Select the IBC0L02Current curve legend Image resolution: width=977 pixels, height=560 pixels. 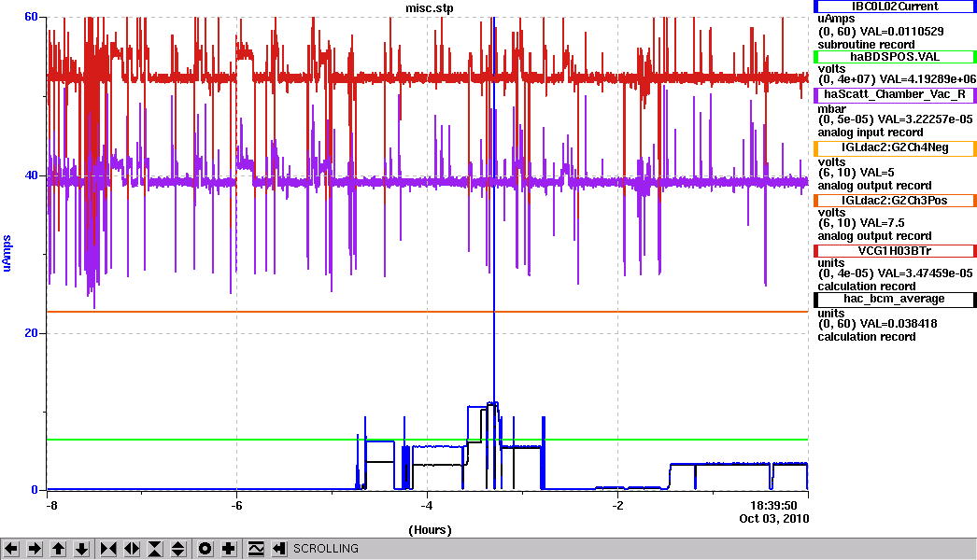pos(895,7)
